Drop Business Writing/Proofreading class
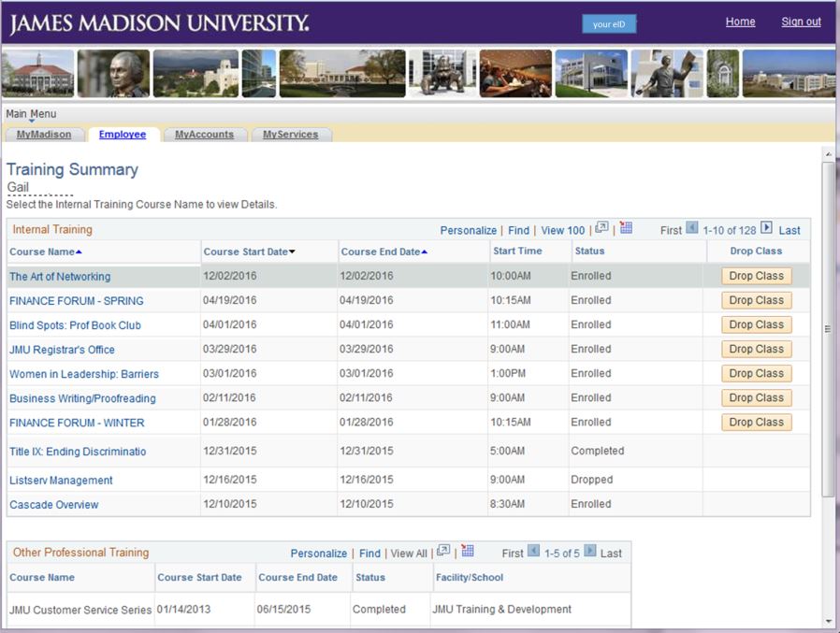 coord(756,398)
